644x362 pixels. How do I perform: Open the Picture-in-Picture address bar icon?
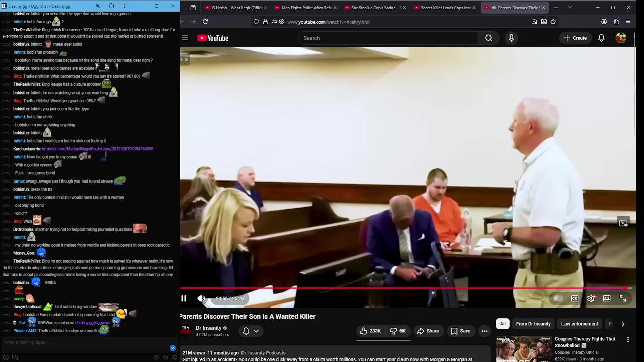(x=534, y=22)
